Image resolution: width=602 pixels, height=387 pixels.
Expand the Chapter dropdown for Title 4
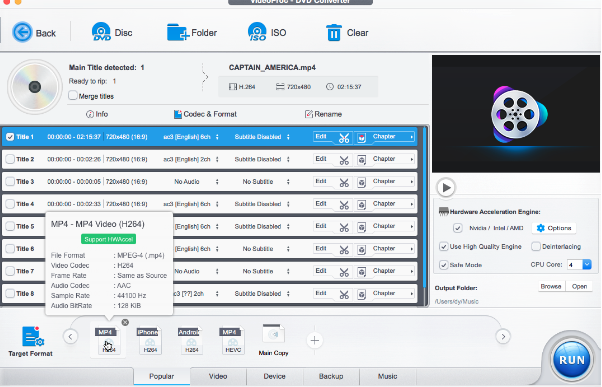(412, 204)
